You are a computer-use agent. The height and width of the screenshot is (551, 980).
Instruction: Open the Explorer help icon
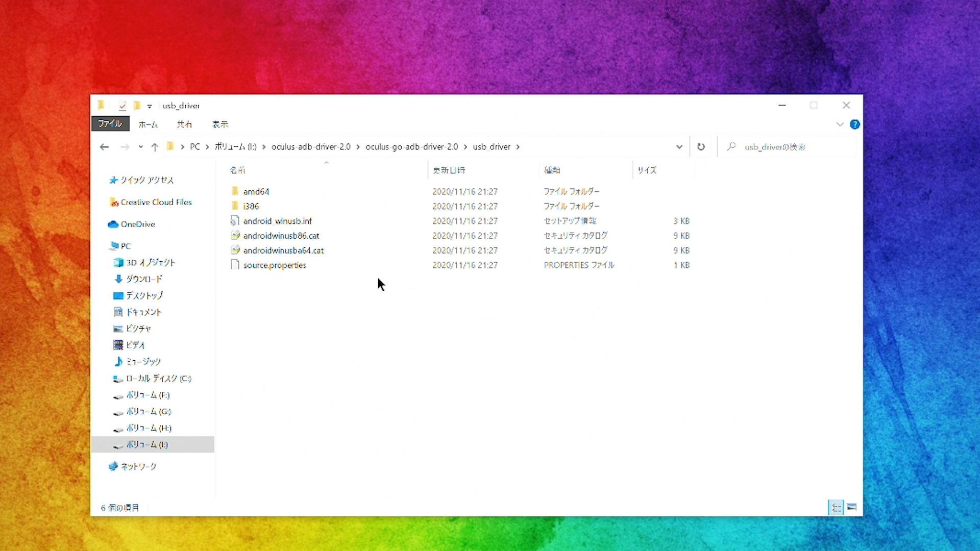click(855, 124)
